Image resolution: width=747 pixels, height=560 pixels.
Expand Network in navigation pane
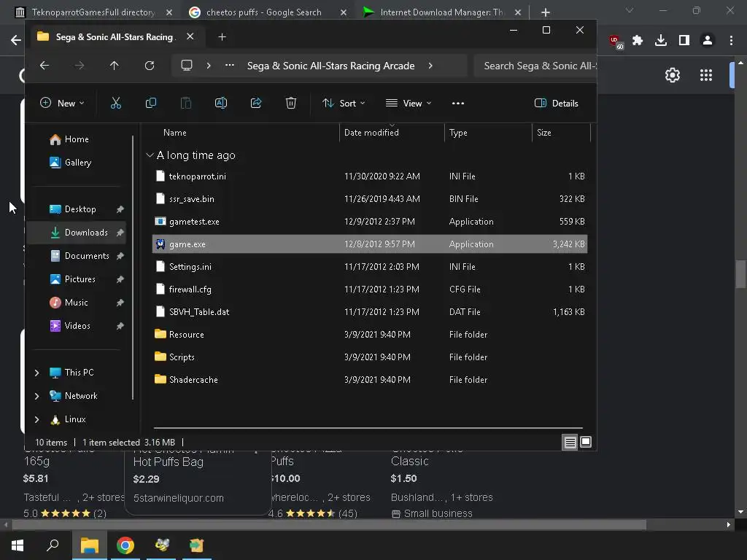(x=37, y=396)
